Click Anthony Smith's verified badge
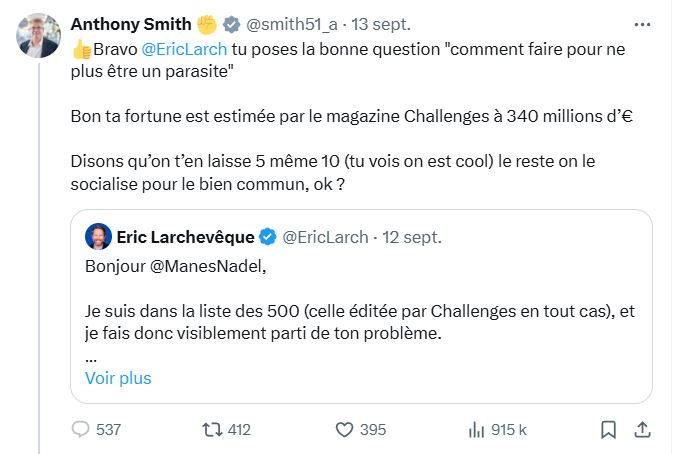681x454 pixels. click(x=231, y=23)
